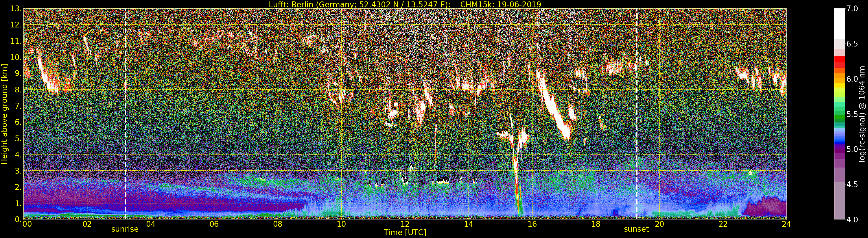Select the "CHM15k: 19-06-2019" title text
Screen dimensions: 868x238
500,4
